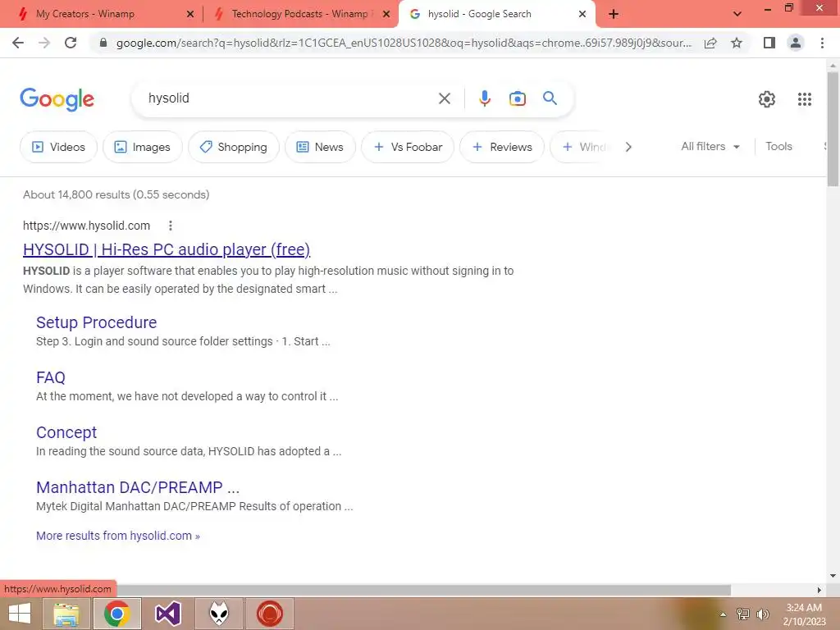The width and height of the screenshot is (840, 630).
Task: Click the network tray icon
Action: click(x=743, y=614)
